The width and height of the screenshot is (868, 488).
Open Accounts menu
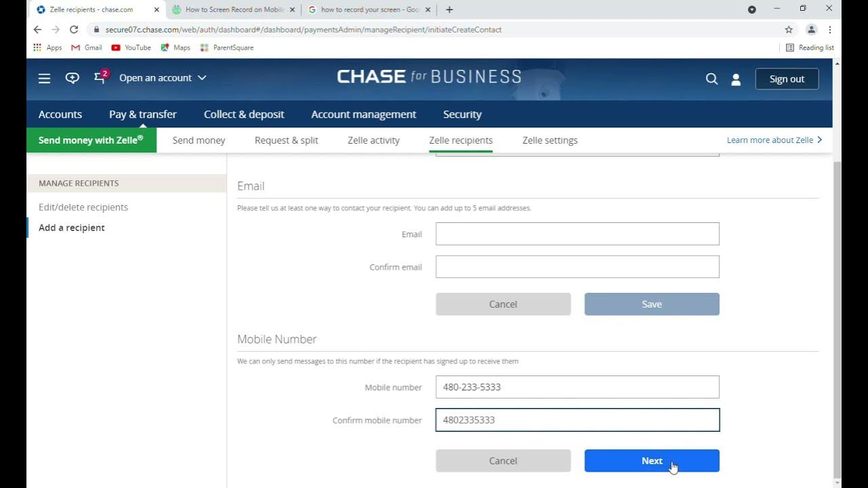[60, 115]
